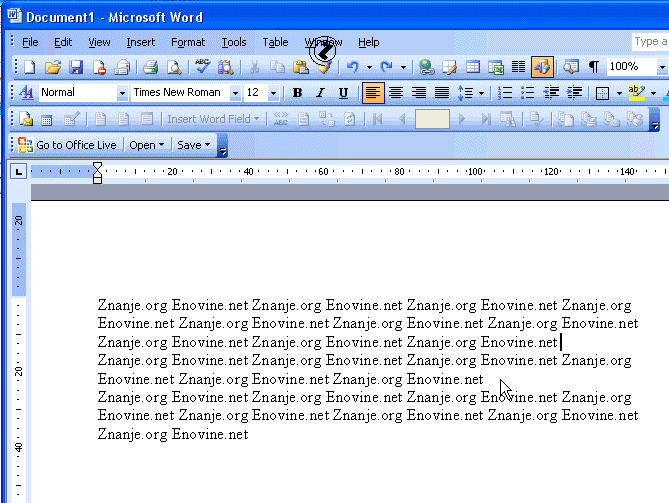Click the Open button on Office Live toolbar
This screenshot has width=669, height=503.
(147, 145)
